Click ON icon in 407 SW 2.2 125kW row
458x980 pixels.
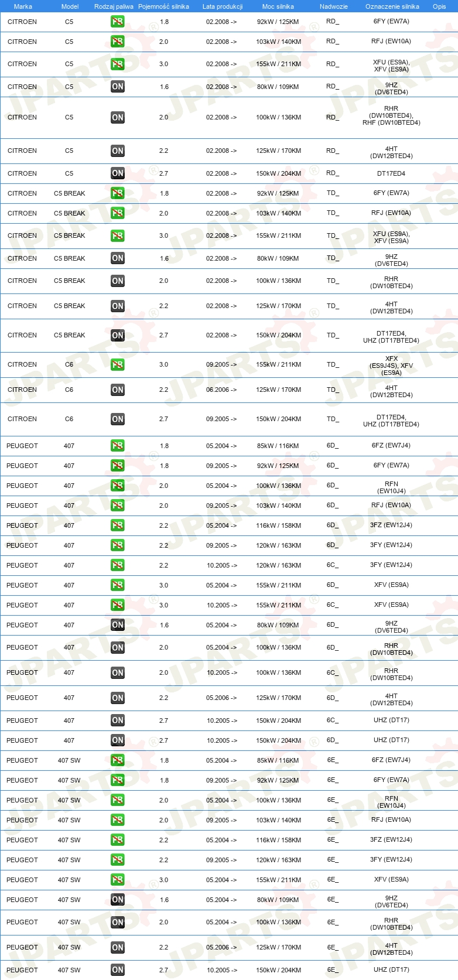pos(118,947)
